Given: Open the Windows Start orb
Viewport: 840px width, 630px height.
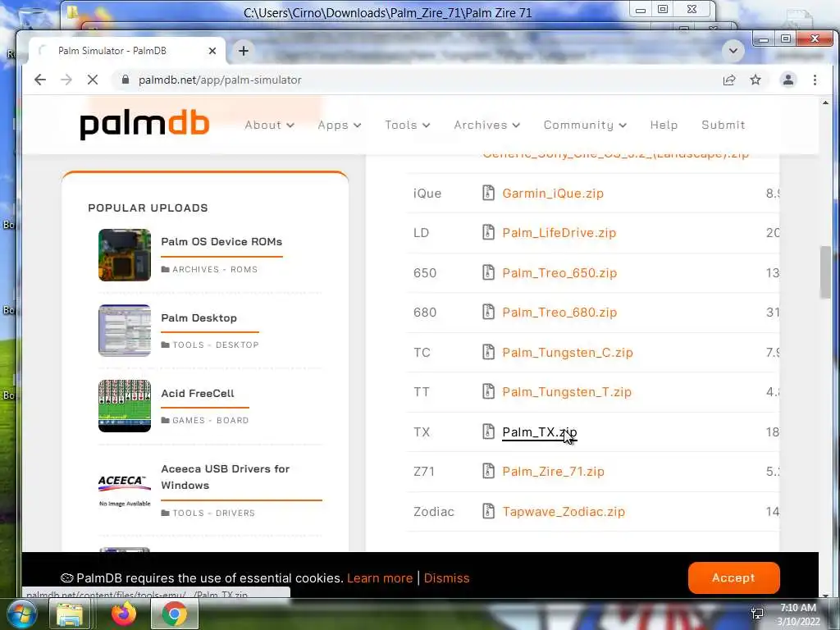Looking at the screenshot, I should tap(21, 614).
